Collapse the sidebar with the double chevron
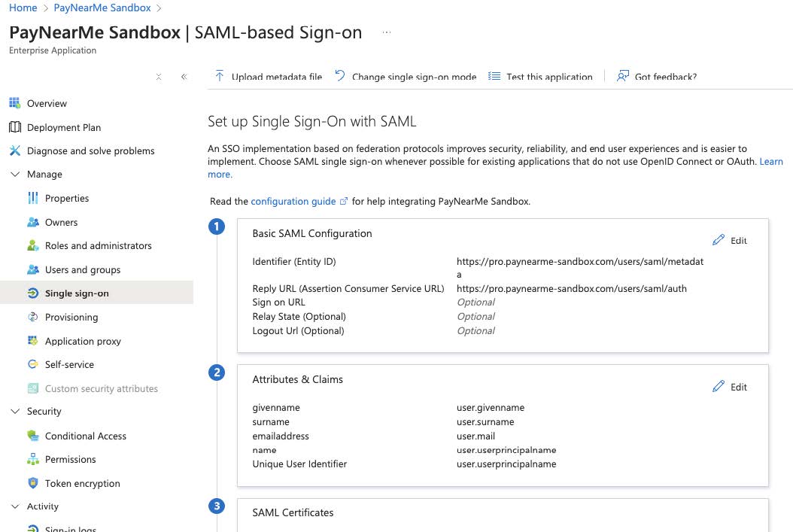The width and height of the screenshot is (793, 532). [184, 77]
